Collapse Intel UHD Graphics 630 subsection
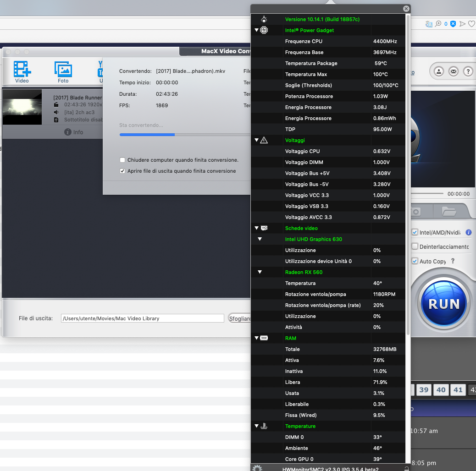This screenshot has width=476, height=471. 260,239
